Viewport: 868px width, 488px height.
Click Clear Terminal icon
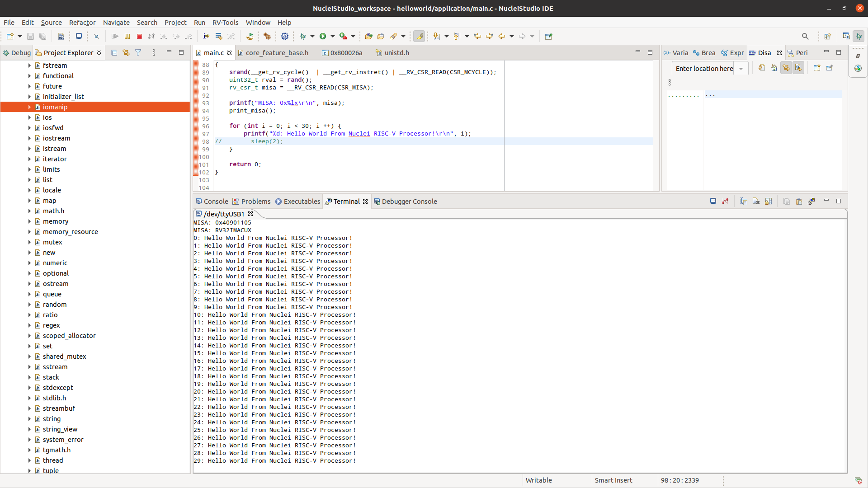756,201
